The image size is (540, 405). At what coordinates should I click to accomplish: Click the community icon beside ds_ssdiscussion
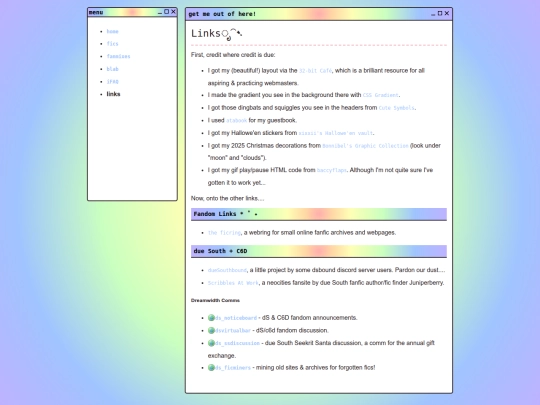click(x=211, y=343)
